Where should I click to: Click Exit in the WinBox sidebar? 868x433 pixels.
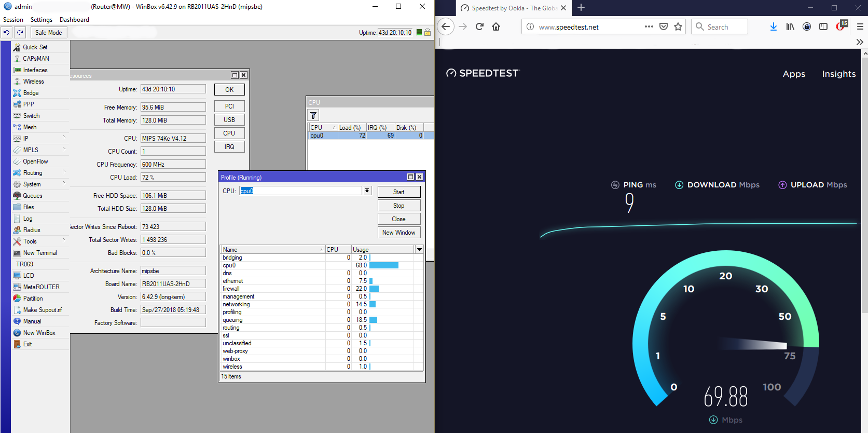click(x=27, y=344)
